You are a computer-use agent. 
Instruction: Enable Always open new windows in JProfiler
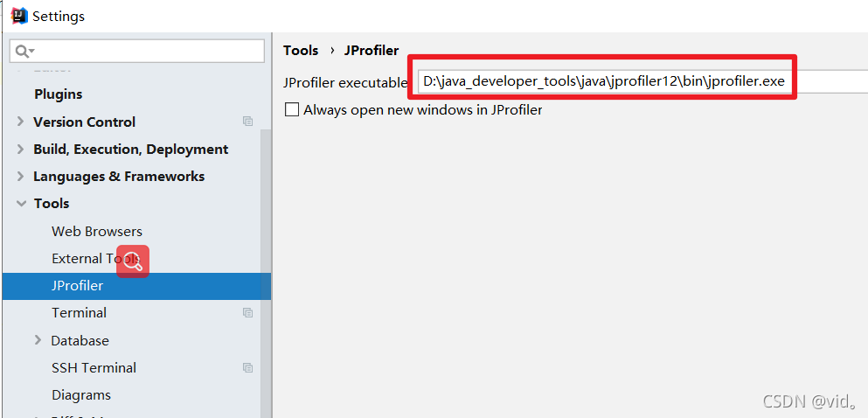[x=292, y=109]
